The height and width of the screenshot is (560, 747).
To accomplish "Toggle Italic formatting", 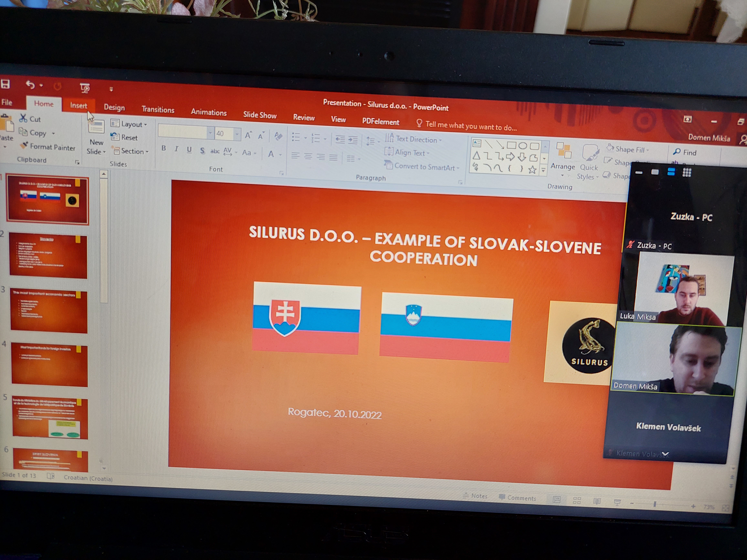I will tap(176, 149).
